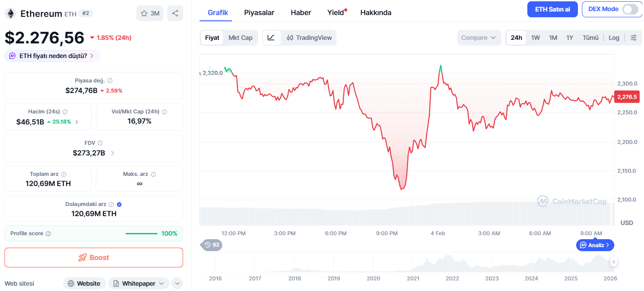Select Mkt Cap chart view

tap(240, 38)
